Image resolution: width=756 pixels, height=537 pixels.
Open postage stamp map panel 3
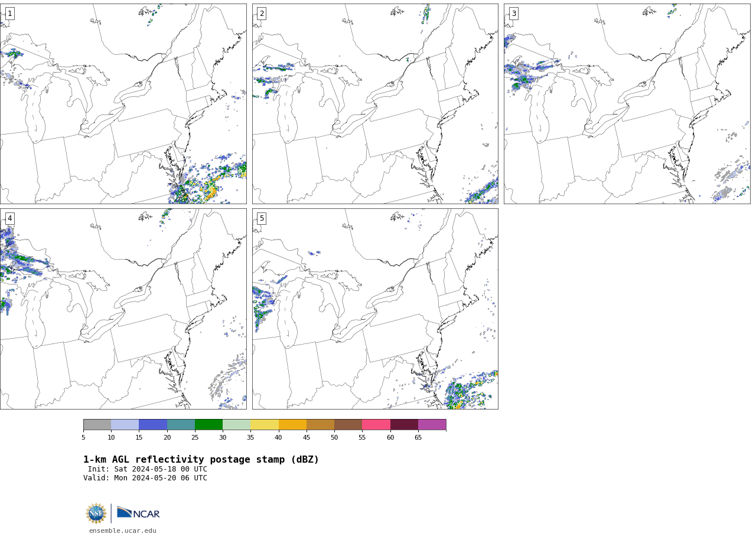[x=627, y=104]
